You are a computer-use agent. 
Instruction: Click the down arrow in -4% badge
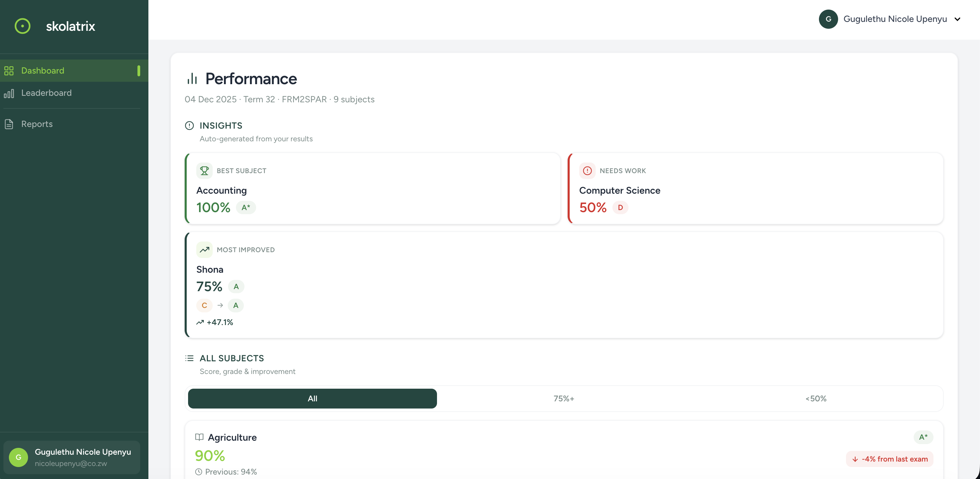(x=855, y=459)
